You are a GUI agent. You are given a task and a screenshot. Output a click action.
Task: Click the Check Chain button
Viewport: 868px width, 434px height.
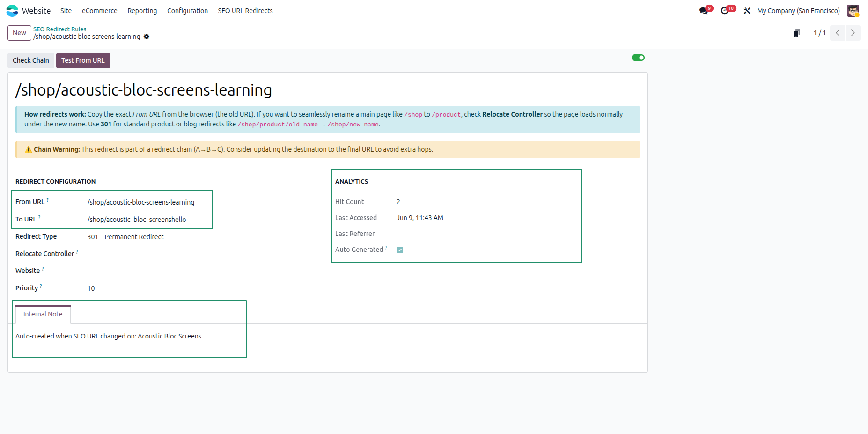(31, 60)
